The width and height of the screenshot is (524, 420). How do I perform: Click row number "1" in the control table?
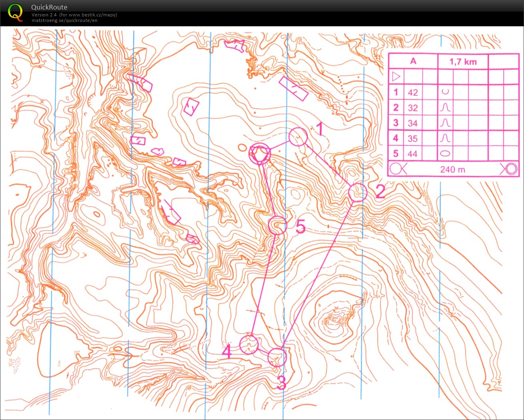tap(396, 92)
